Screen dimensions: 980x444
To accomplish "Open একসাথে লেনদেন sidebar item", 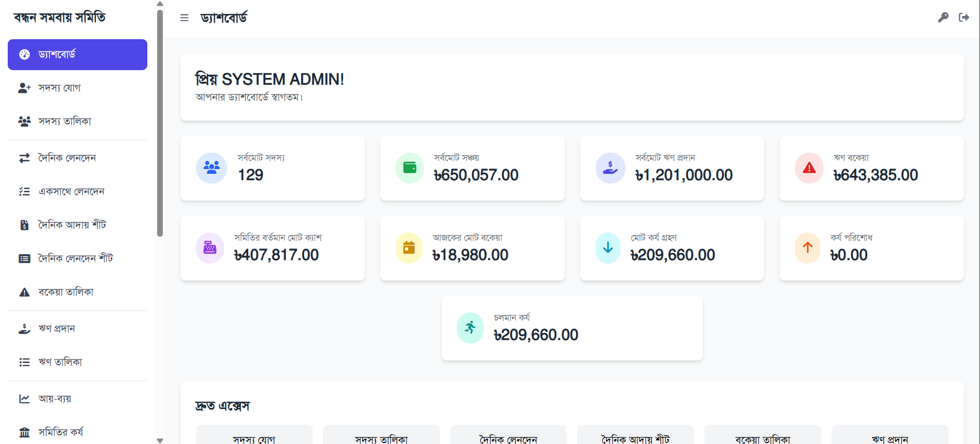I will click(71, 192).
